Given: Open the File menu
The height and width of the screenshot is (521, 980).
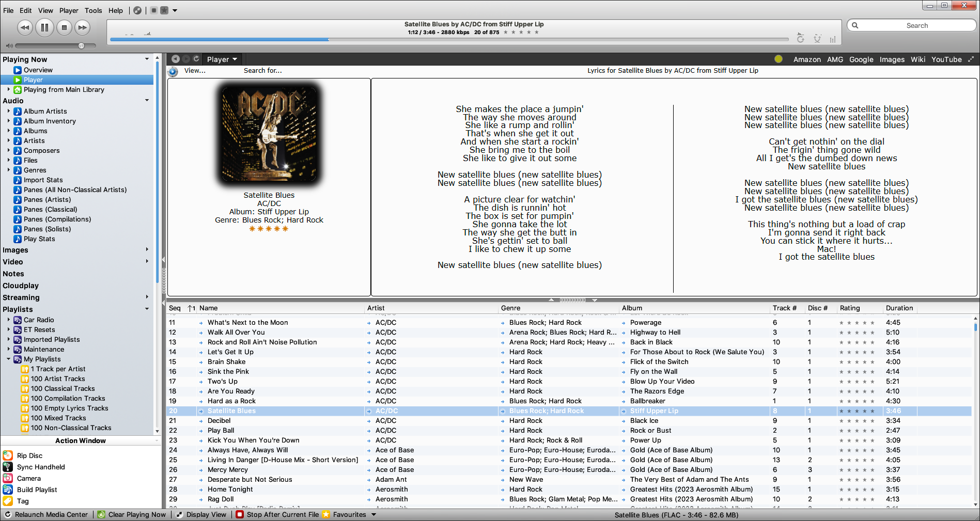Looking at the screenshot, I should tap(8, 10).
